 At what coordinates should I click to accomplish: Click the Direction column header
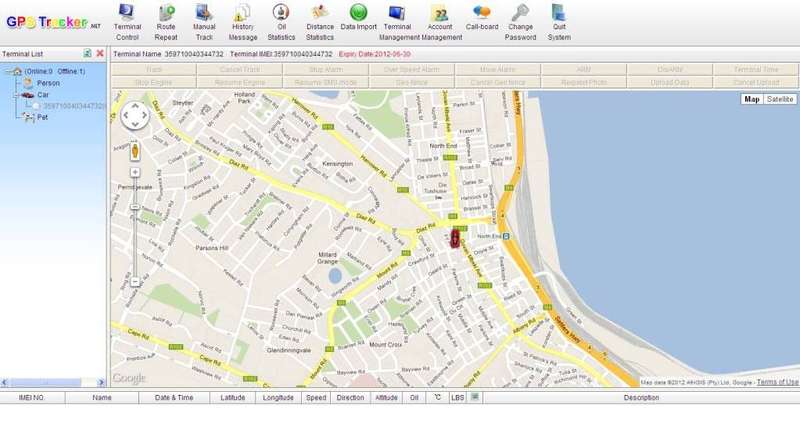click(x=351, y=398)
